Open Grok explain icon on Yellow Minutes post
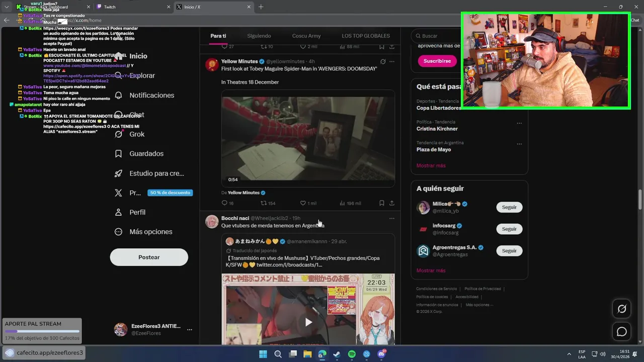The image size is (644, 362). coord(383,61)
